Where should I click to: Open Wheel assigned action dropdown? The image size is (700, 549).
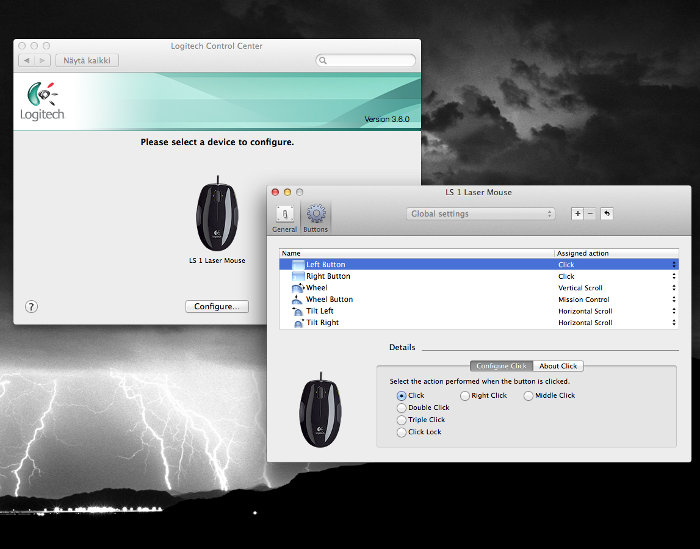[674, 288]
